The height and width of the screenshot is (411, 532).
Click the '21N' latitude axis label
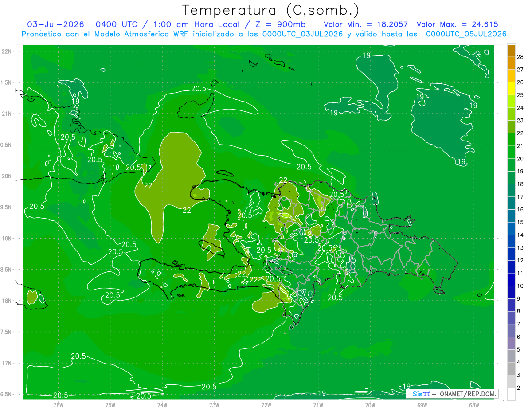coord(7,114)
